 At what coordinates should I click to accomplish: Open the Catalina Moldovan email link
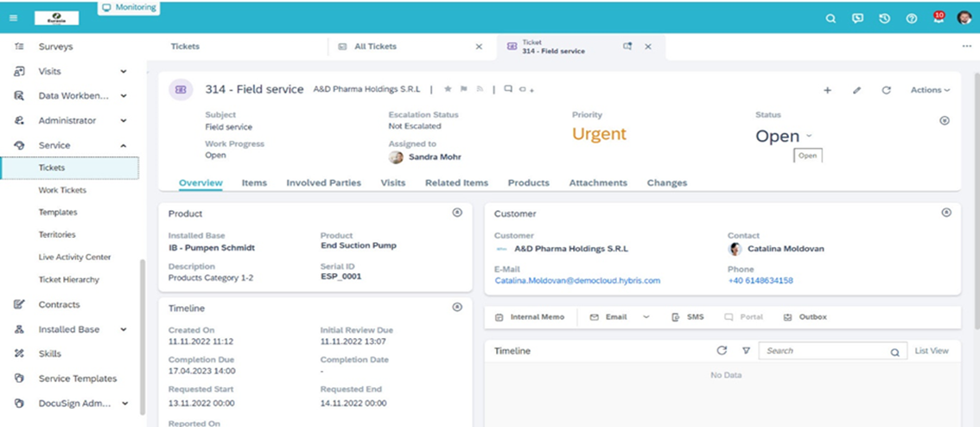pyautogui.click(x=577, y=281)
